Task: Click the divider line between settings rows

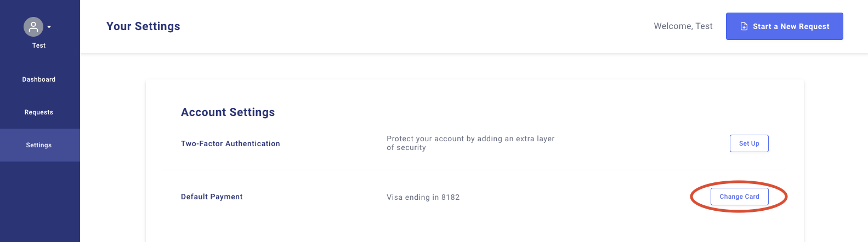Action: (x=475, y=170)
